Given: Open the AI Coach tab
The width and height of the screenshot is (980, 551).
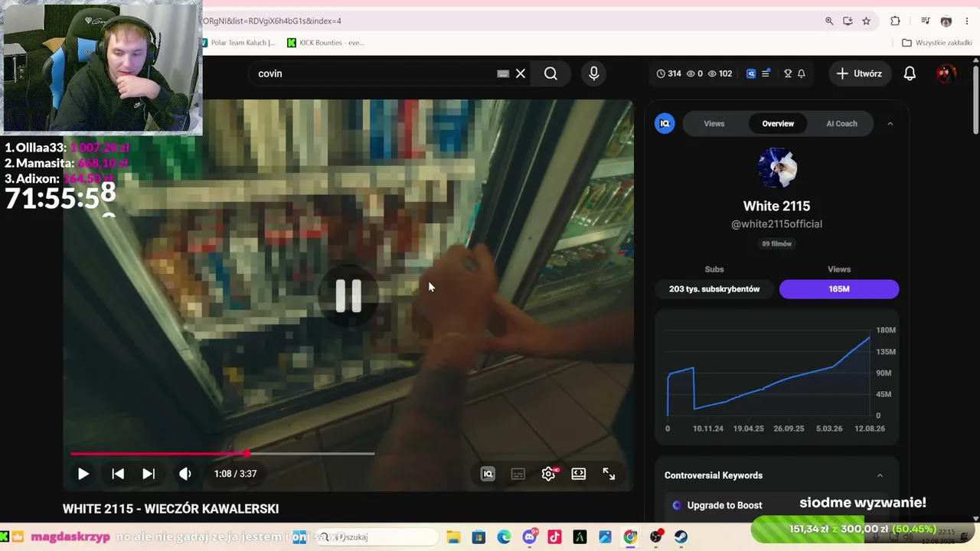Looking at the screenshot, I should 841,123.
